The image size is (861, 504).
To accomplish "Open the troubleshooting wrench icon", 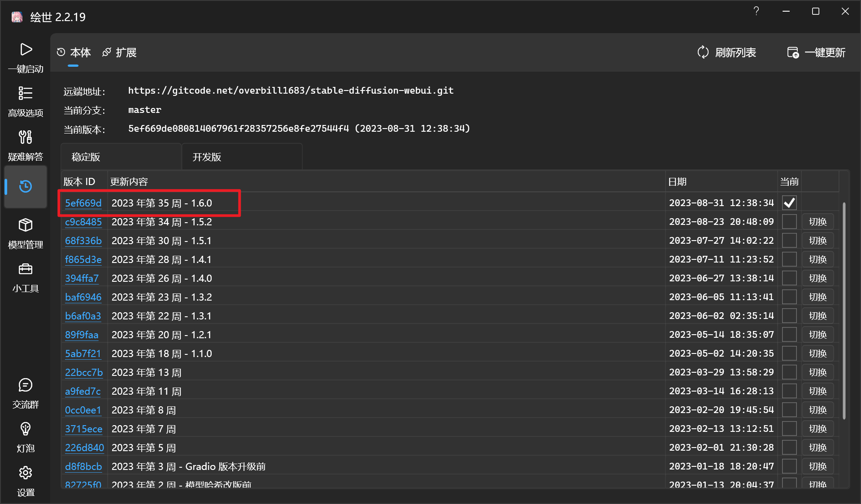I will pyautogui.click(x=26, y=137).
